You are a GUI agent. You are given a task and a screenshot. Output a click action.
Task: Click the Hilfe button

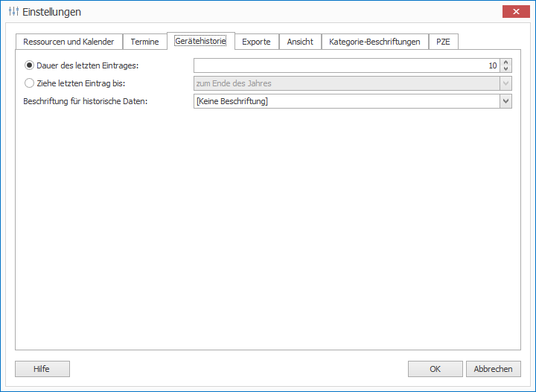(x=42, y=369)
